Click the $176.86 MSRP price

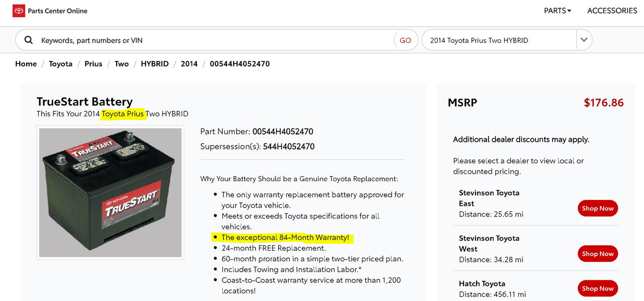click(603, 103)
